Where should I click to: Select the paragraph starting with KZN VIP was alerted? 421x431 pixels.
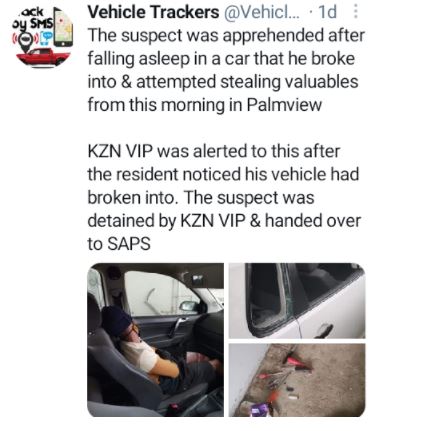(224, 197)
